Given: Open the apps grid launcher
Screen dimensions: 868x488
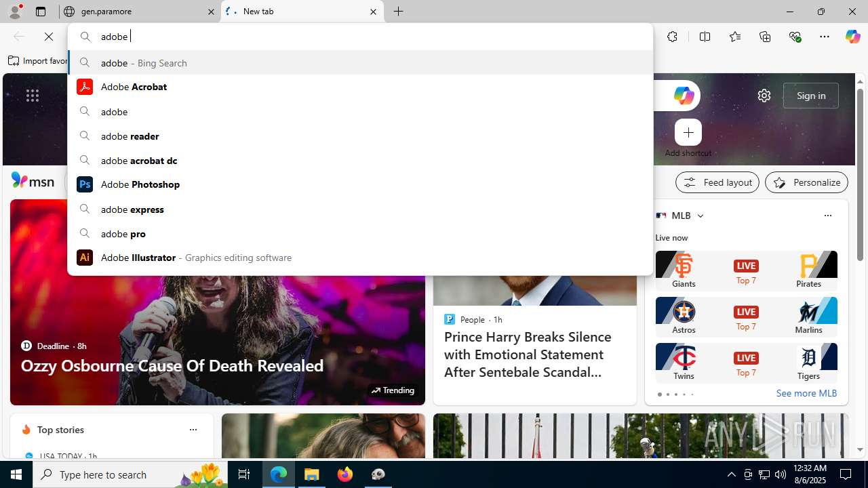Looking at the screenshot, I should [x=33, y=96].
